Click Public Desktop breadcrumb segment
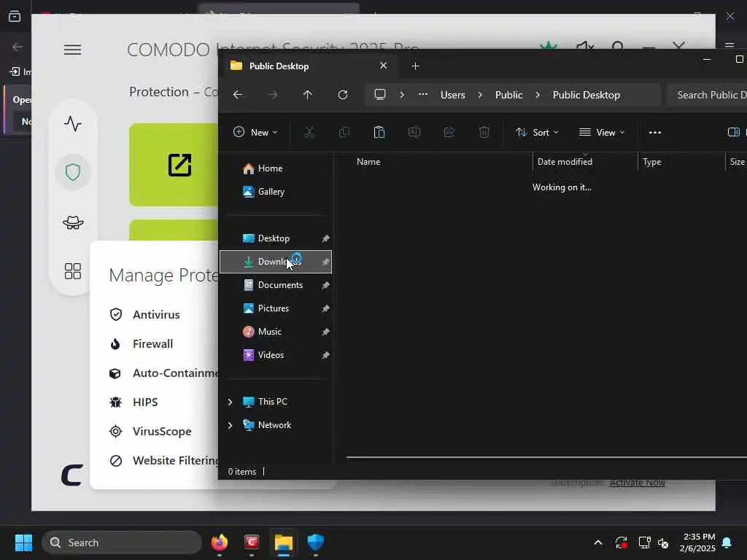Screen dimensions: 747x560 tap(587, 95)
